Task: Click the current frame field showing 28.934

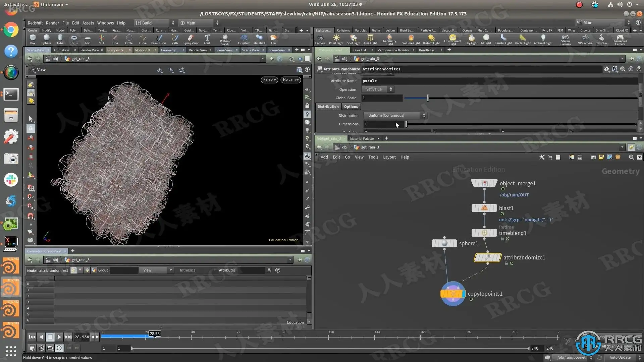Action: coord(82,337)
